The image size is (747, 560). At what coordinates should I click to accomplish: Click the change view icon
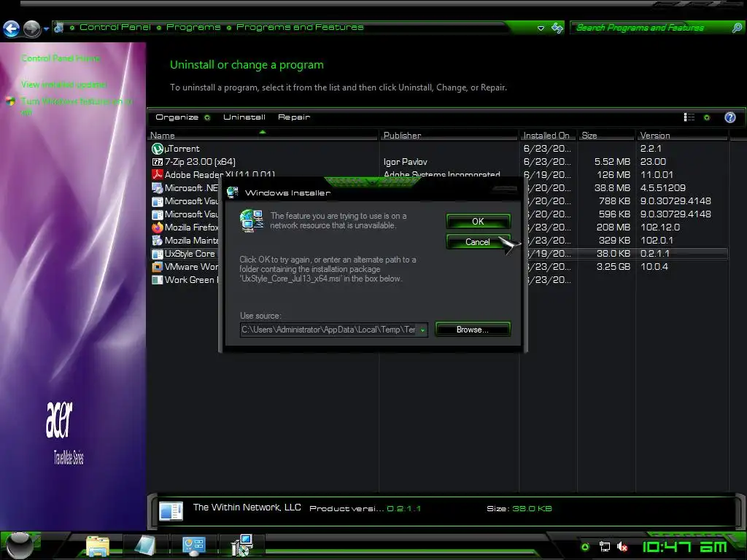coord(689,117)
